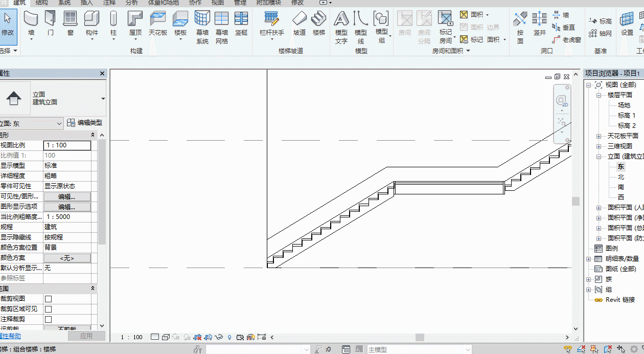Open the Collaborate (协作) ribbon tab
This screenshot has height=354, width=644.
[195, 3]
